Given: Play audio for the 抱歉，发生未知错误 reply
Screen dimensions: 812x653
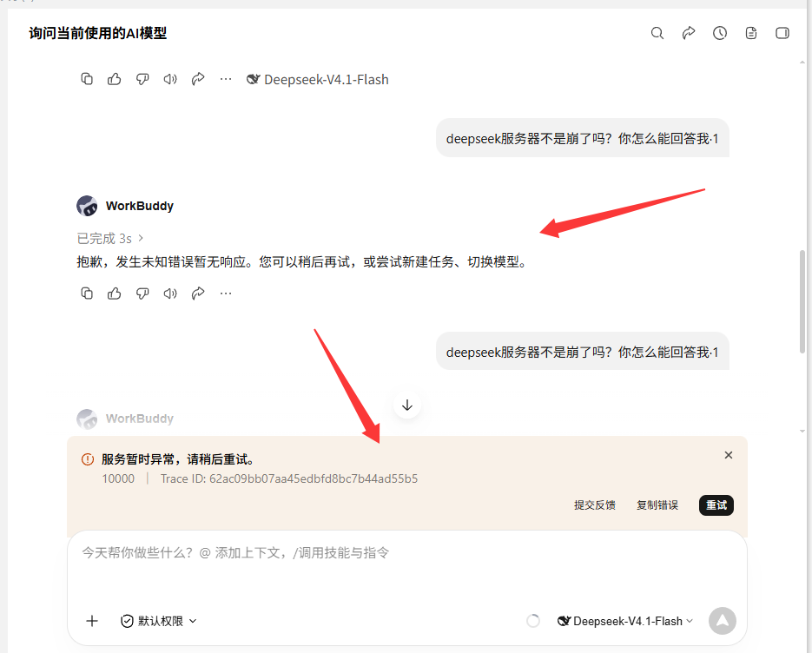Looking at the screenshot, I should tap(170, 294).
